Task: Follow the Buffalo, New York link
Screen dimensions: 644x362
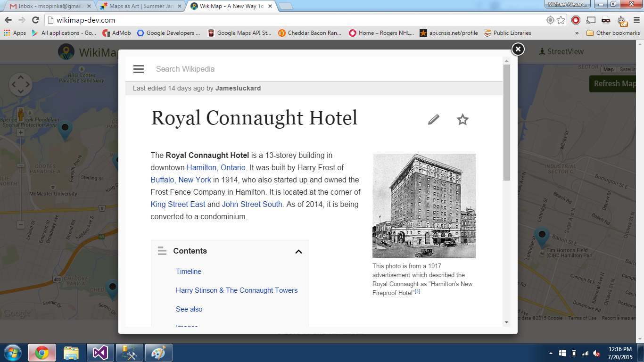Action: click(x=181, y=180)
